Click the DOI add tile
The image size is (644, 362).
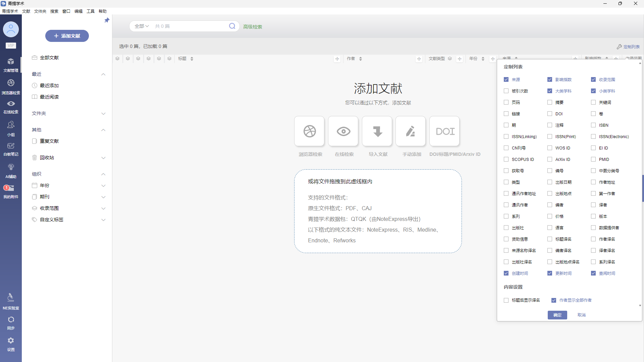(444, 131)
